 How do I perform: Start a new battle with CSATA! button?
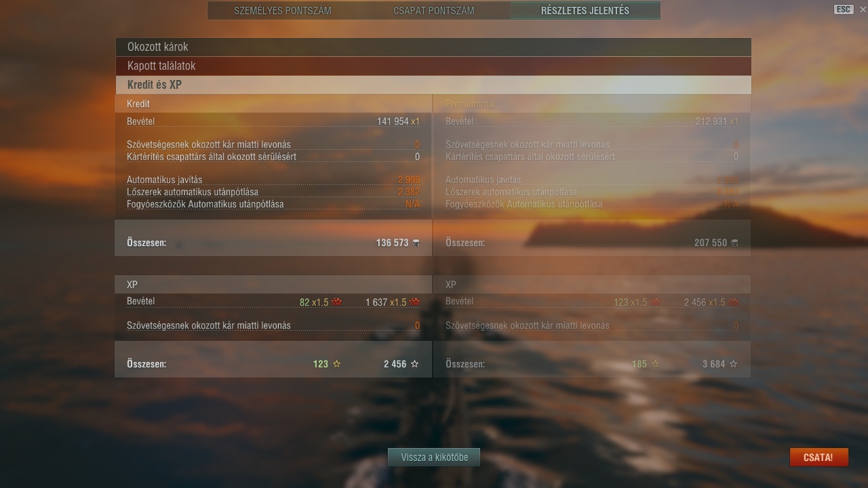818,457
